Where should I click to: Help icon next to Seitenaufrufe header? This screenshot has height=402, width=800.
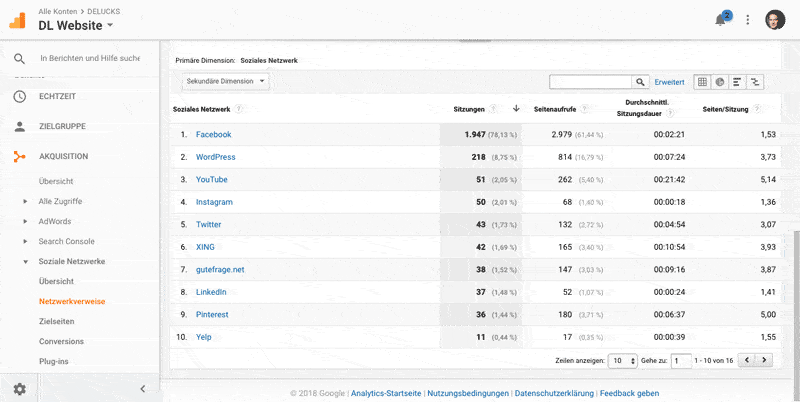click(584, 109)
